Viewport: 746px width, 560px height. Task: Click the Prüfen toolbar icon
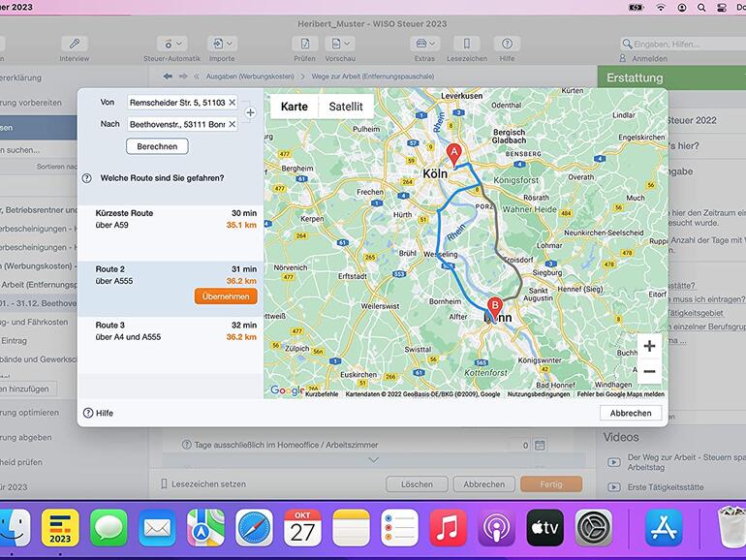point(304,45)
